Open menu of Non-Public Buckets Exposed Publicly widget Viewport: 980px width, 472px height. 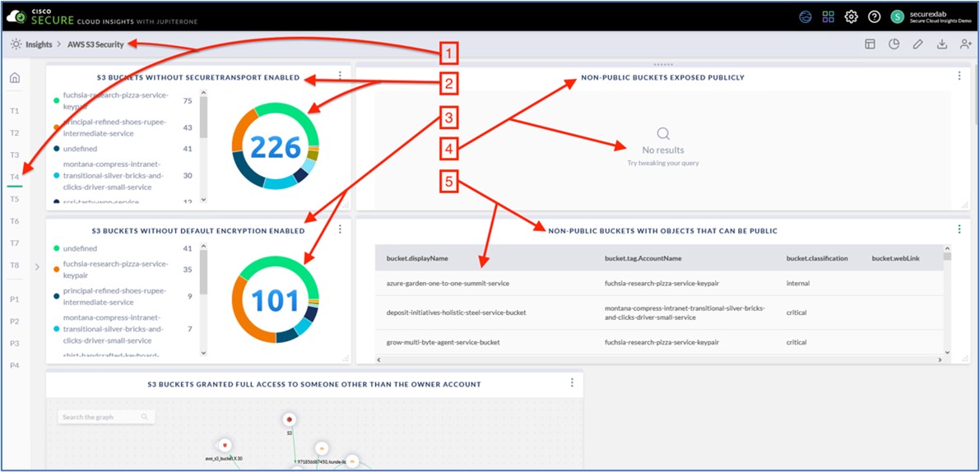(x=959, y=76)
